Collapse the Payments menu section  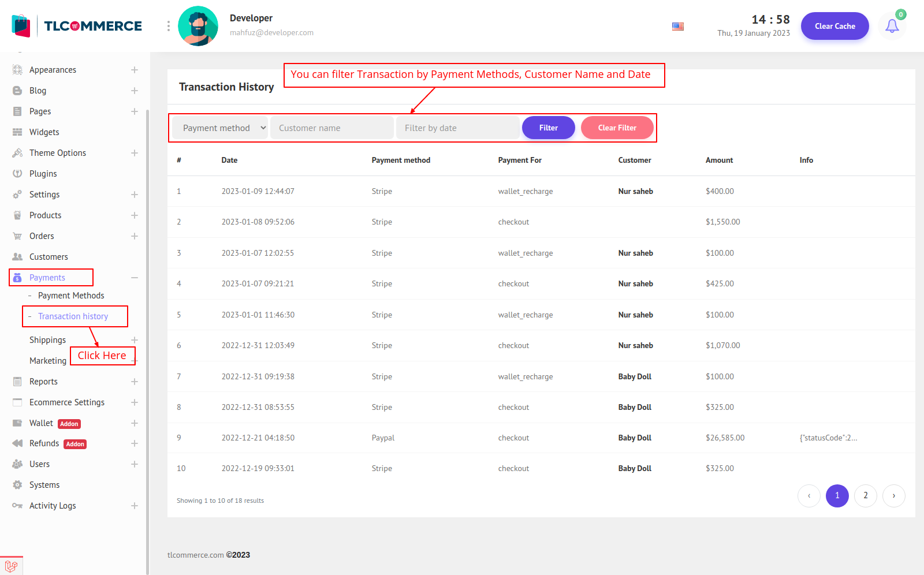(x=134, y=278)
